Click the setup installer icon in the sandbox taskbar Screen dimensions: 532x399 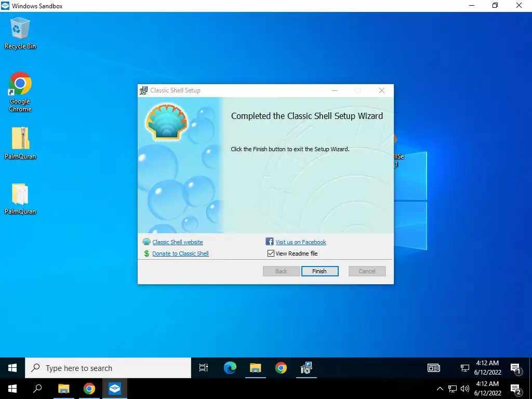[307, 368]
